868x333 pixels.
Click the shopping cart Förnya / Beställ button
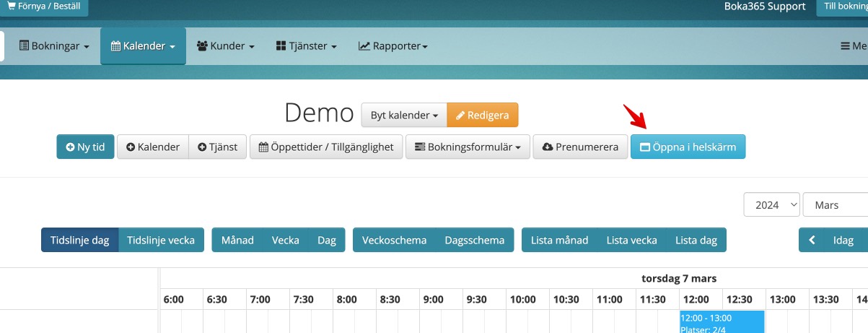(44, 7)
